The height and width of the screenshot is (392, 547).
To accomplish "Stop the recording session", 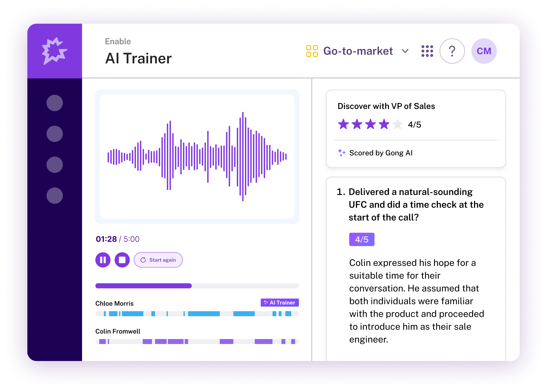I will click(122, 260).
